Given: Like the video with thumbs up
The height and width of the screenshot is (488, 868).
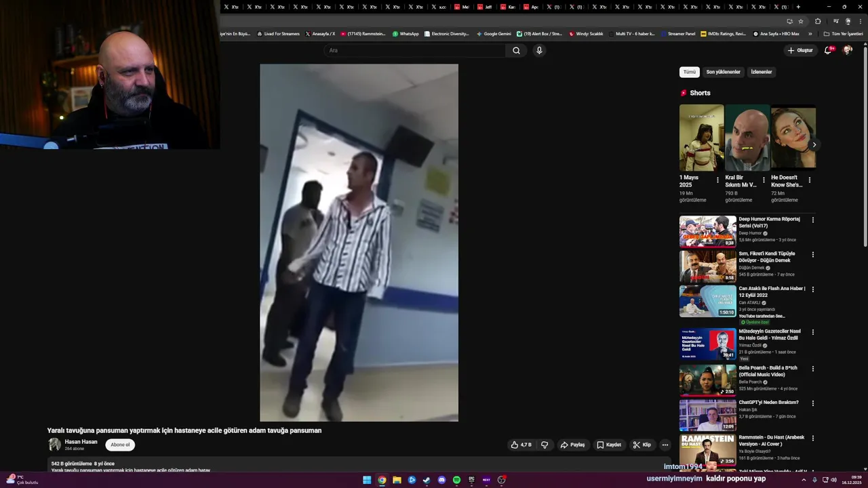Looking at the screenshot, I should (x=521, y=445).
